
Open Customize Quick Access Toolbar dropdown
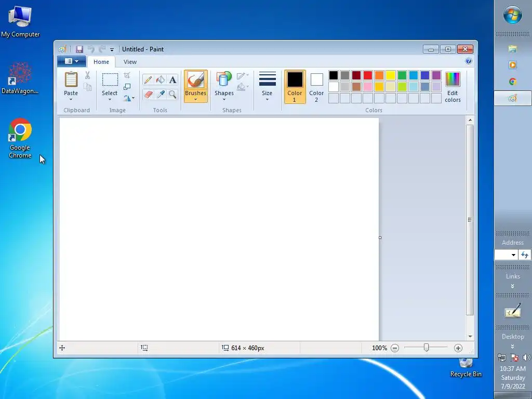coord(112,49)
